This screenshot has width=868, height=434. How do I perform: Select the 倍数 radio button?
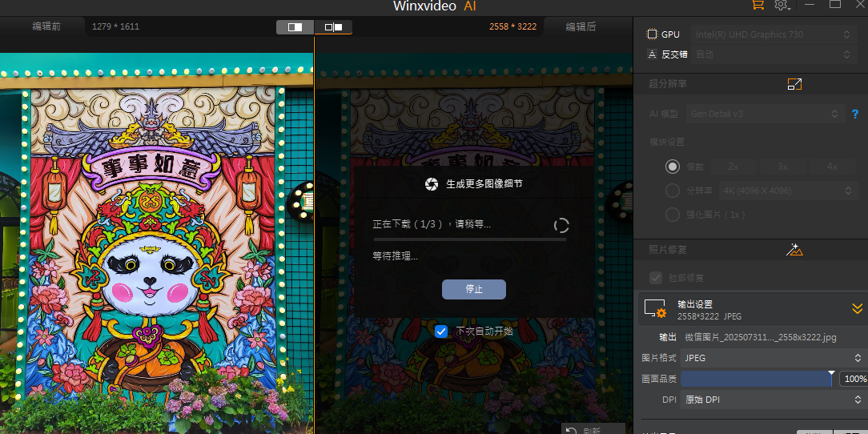(673, 167)
